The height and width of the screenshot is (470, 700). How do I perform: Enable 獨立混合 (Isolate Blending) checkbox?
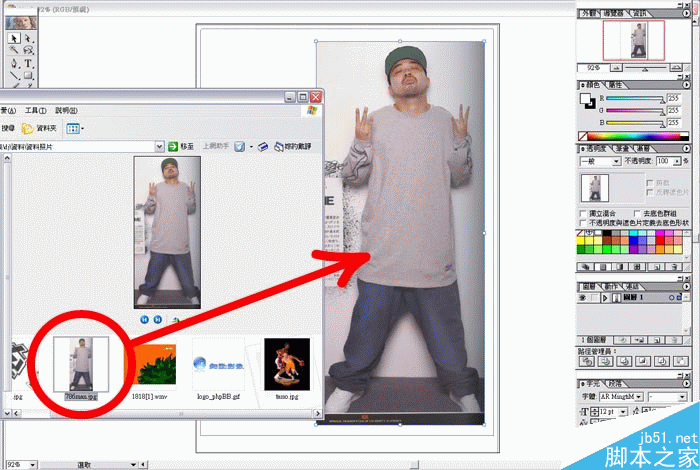pos(583,213)
